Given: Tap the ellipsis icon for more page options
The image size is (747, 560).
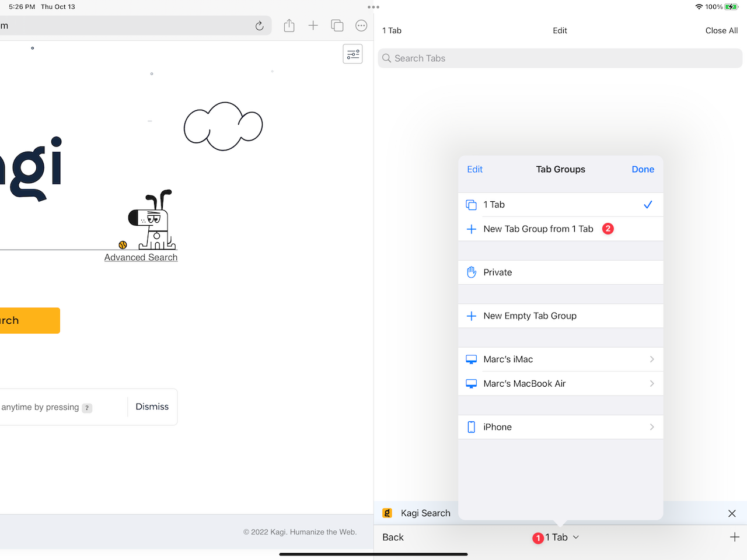Looking at the screenshot, I should 361,25.
